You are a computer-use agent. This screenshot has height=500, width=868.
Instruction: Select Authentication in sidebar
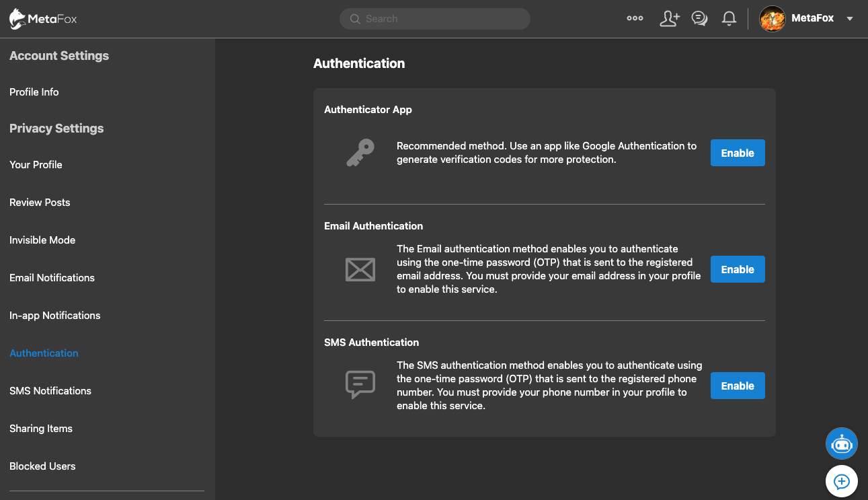pyautogui.click(x=44, y=353)
